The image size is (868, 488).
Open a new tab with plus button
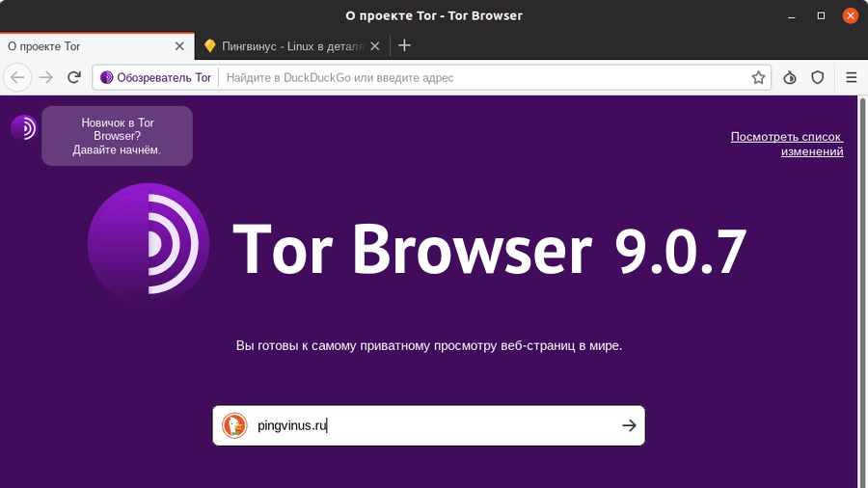click(405, 46)
